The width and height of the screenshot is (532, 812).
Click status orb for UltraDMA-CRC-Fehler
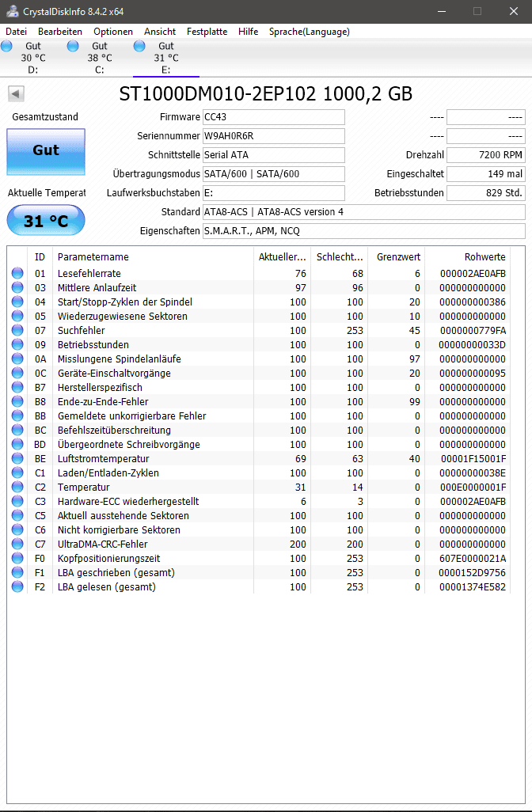[17, 544]
